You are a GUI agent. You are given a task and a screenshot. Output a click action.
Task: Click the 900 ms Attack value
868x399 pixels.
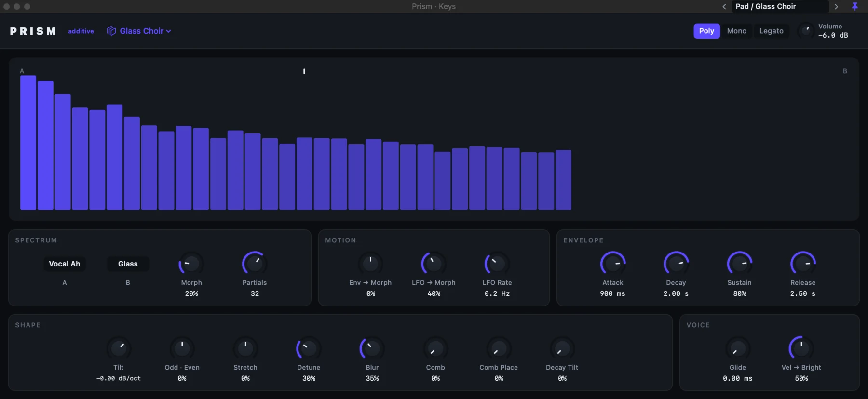612,293
